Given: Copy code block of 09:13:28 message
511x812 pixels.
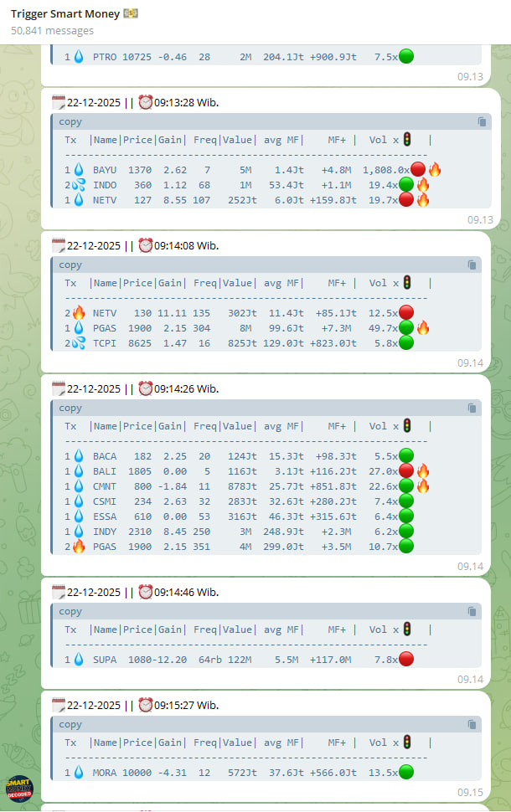Looking at the screenshot, I should tap(482, 121).
